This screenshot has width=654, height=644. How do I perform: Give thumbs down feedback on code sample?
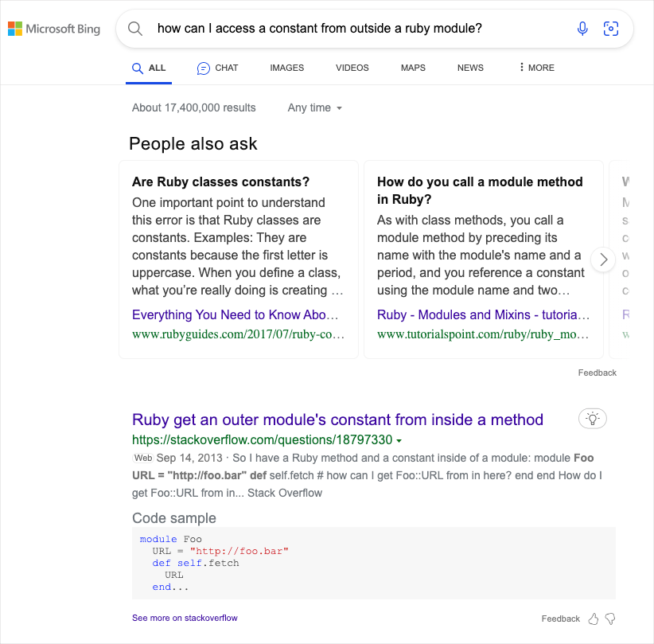click(609, 619)
